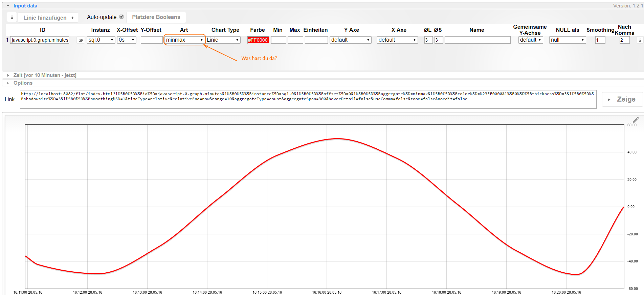Click the Link URL text box

click(308, 99)
